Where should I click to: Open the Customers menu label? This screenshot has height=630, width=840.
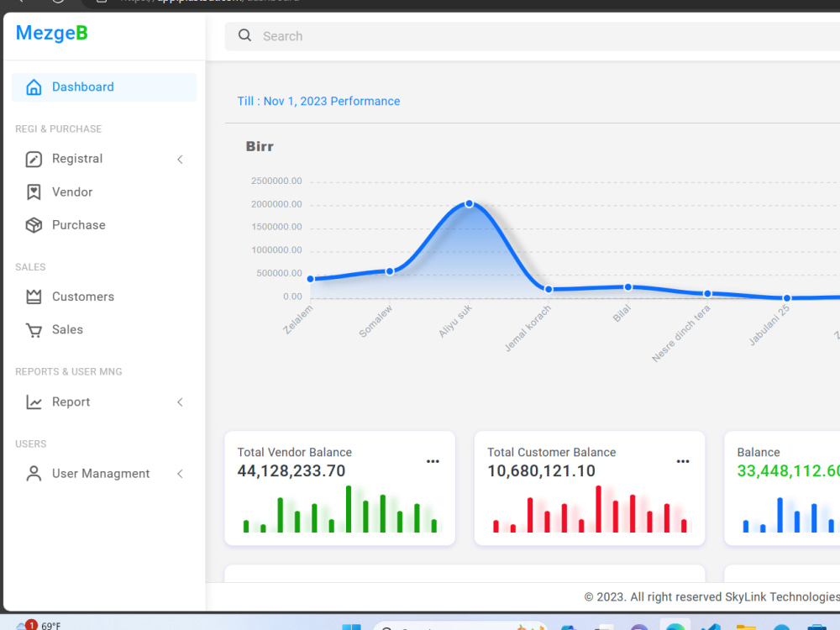[83, 297]
